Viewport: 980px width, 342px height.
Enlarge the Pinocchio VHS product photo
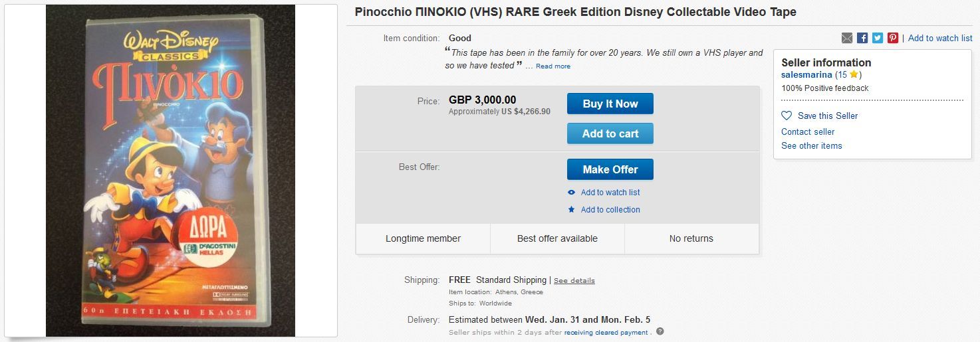click(x=170, y=171)
